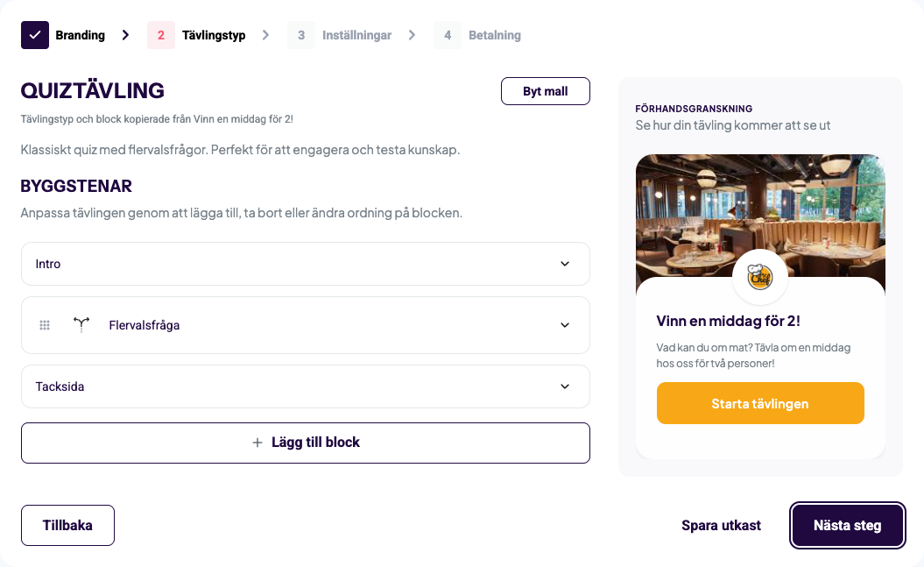Switch to the Tävlingstyp step label
This screenshot has height=567, width=924.
[214, 36]
